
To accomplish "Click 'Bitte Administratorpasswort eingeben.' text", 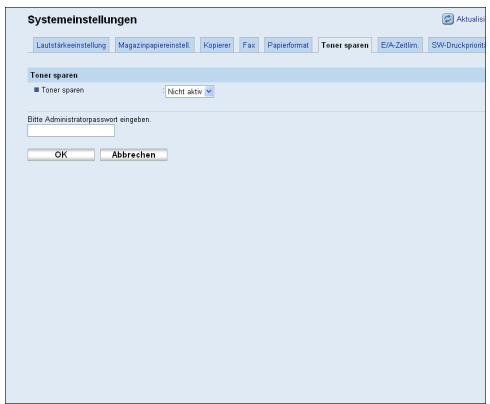I will 89,119.
